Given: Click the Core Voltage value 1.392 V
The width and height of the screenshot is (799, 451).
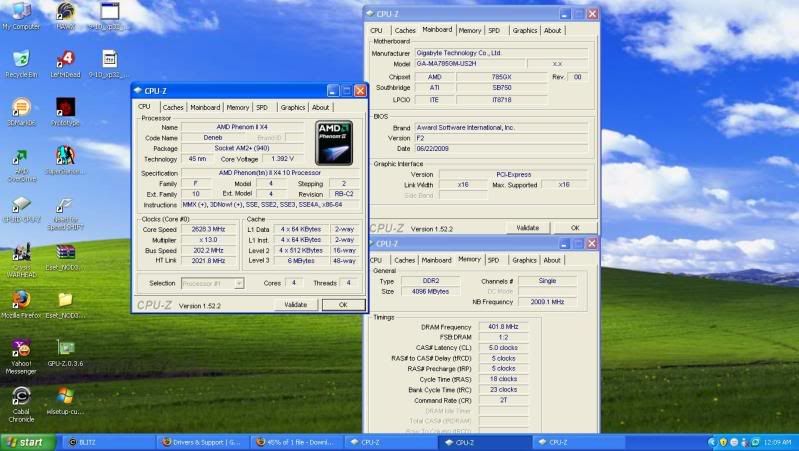Looking at the screenshot, I should tap(283, 159).
